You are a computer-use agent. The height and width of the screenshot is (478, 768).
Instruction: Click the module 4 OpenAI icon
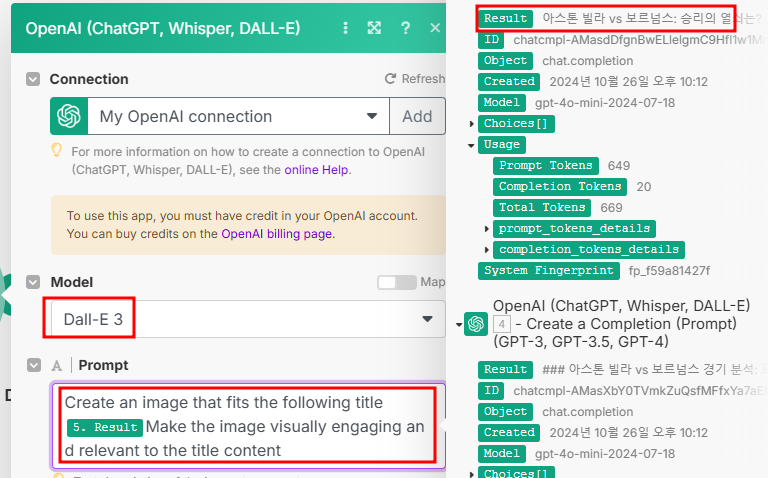(x=476, y=324)
